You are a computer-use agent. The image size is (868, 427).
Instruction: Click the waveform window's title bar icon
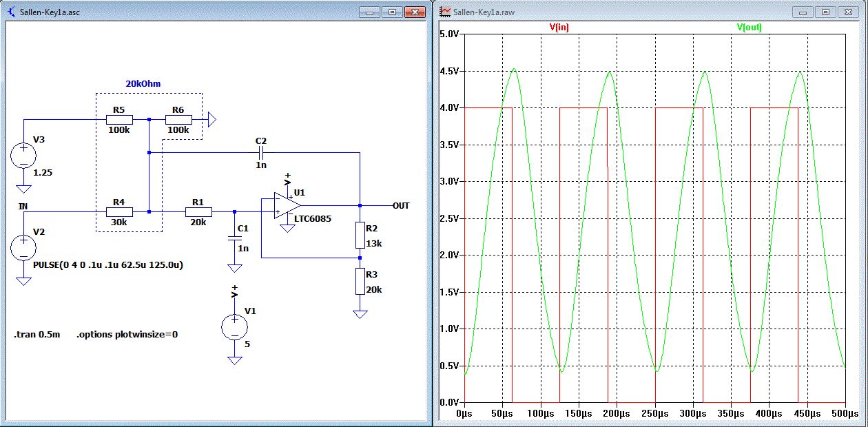446,12
